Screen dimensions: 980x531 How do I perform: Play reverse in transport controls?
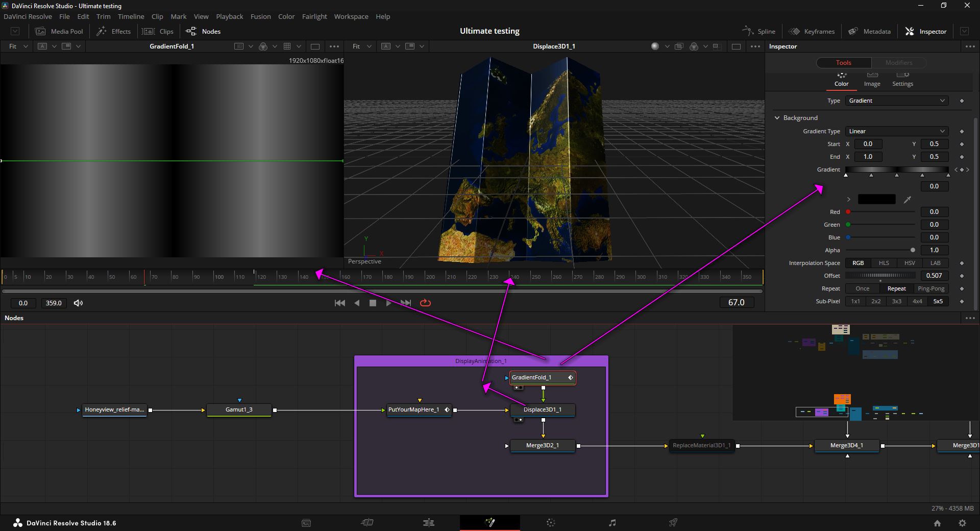coord(357,303)
